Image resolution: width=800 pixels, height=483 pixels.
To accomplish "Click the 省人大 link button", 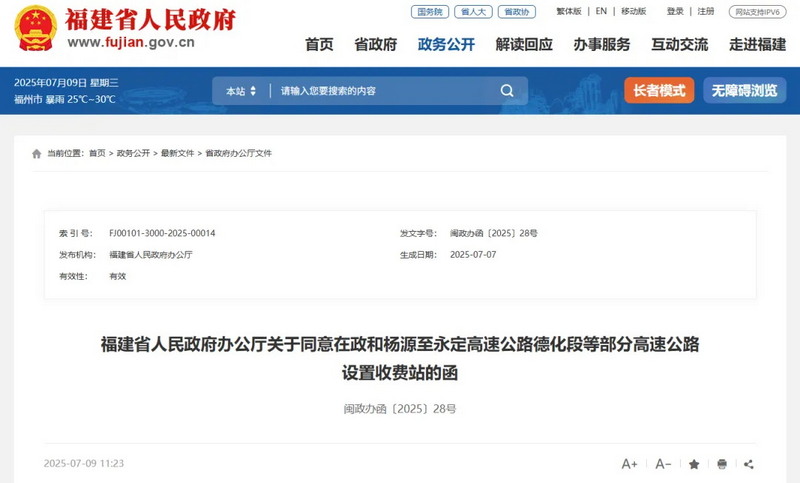I will [x=473, y=12].
